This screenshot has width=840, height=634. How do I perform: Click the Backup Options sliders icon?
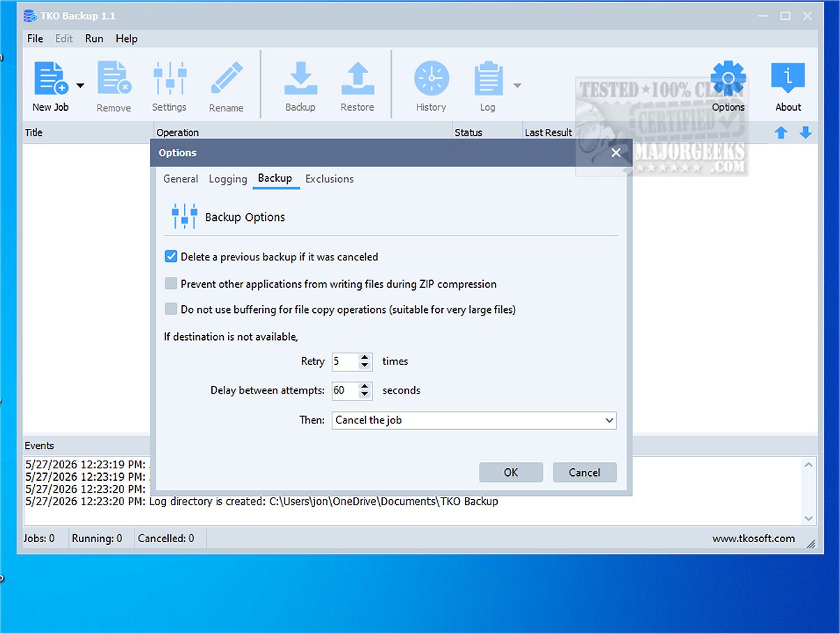185,217
